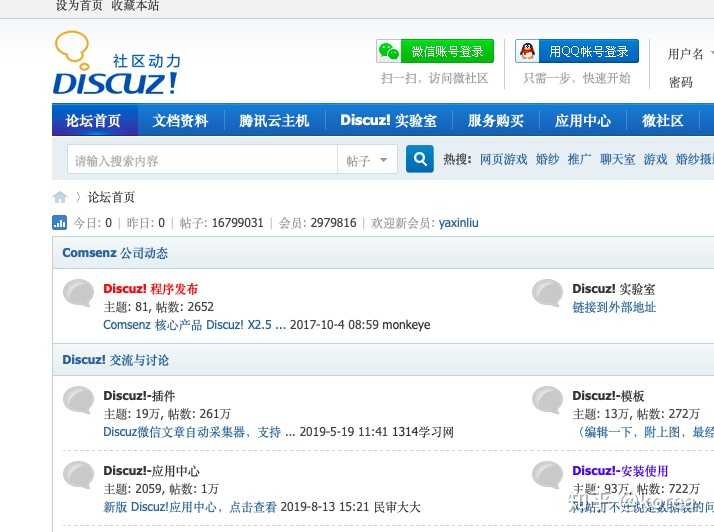
Task: Click hot search term 网页游戏
Action: (504, 159)
